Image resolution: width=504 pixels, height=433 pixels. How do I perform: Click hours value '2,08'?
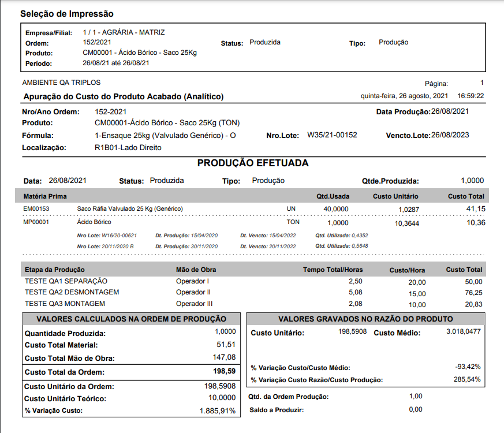pos(355,304)
